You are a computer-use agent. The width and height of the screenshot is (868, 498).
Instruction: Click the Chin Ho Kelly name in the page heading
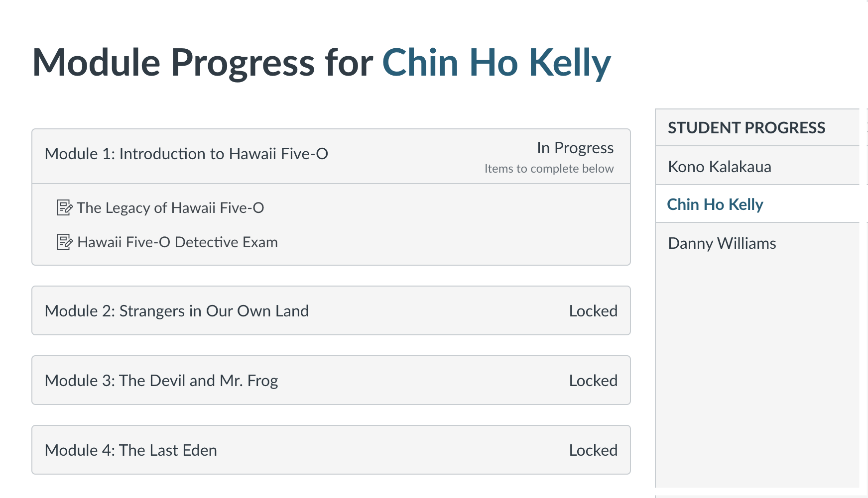[x=496, y=63]
